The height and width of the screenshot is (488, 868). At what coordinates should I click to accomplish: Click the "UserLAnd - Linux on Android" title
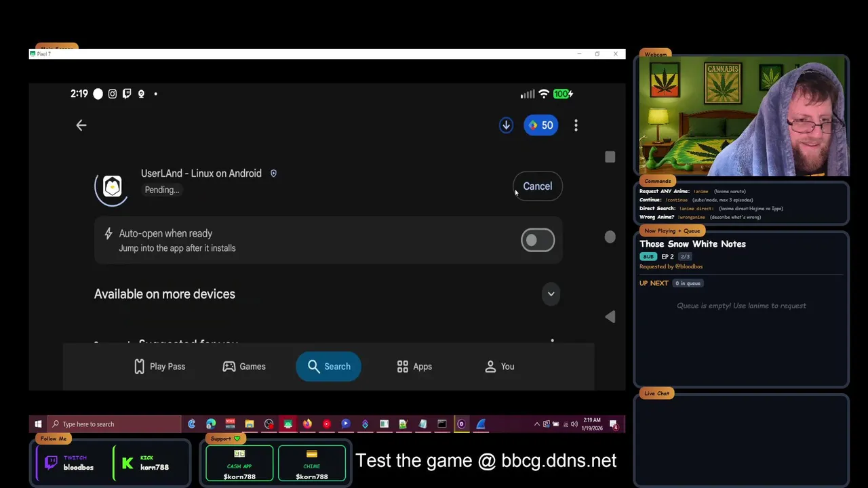pyautogui.click(x=201, y=174)
